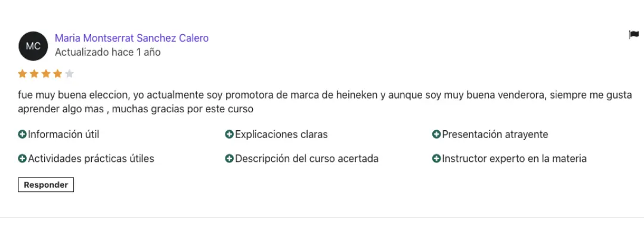Image resolution: width=644 pixels, height=239 pixels.
Task: Click the Explicaciones claras label
Action: coord(281,134)
